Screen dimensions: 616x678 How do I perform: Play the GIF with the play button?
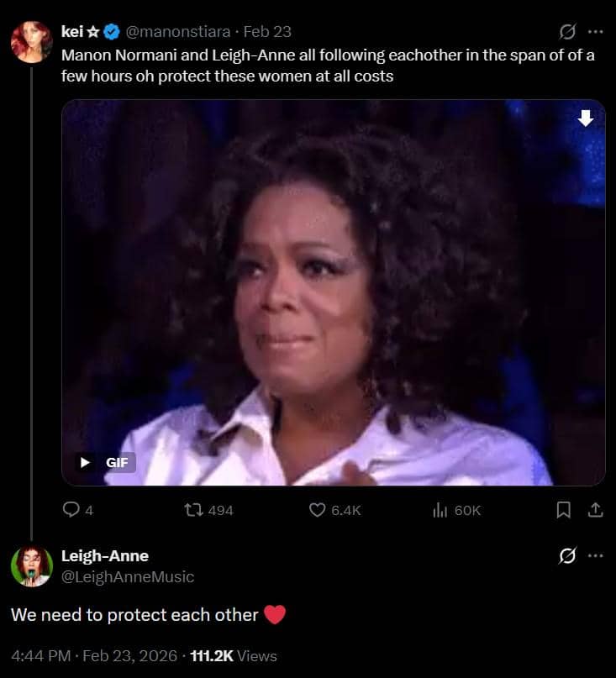pyautogui.click(x=85, y=462)
